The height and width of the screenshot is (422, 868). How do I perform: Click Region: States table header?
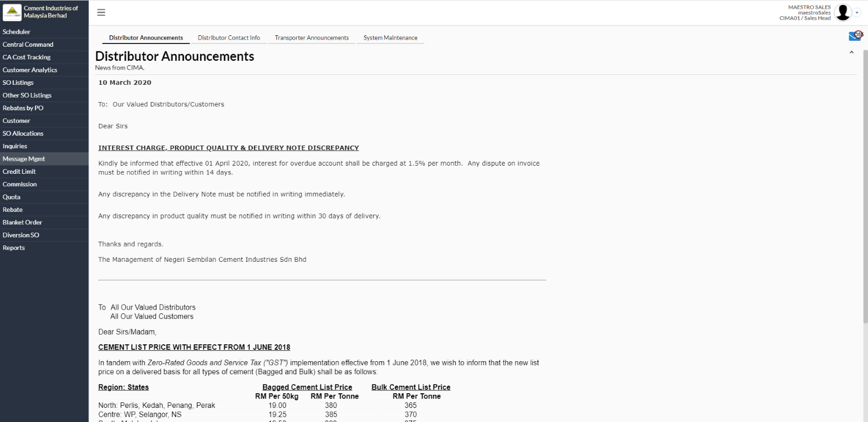tap(123, 387)
